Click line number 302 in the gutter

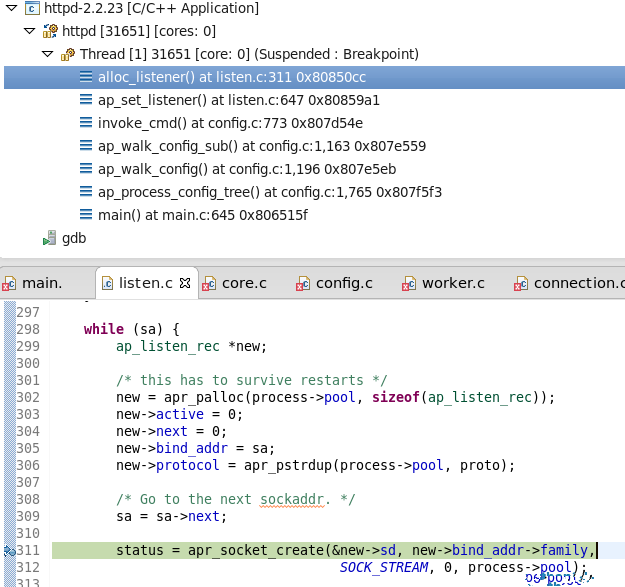coord(28,397)
